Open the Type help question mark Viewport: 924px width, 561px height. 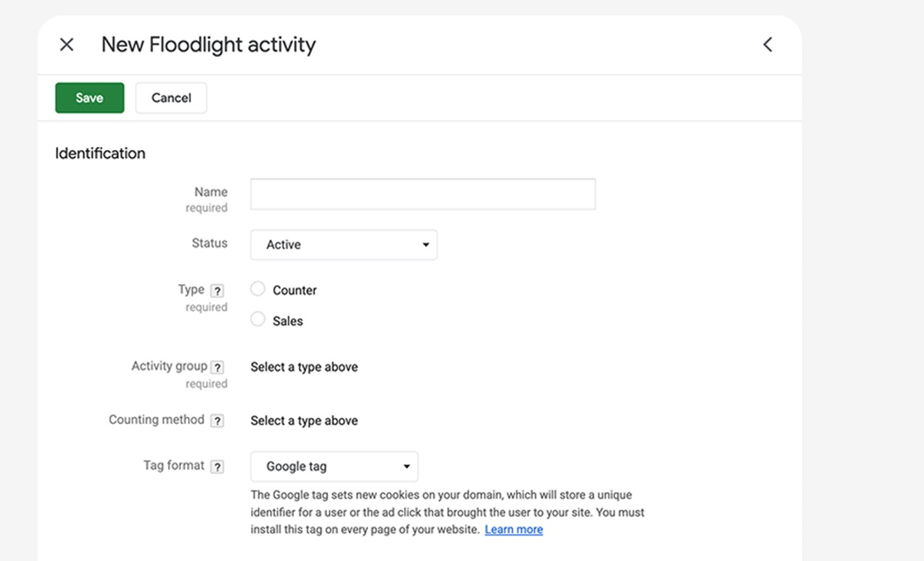(218, 291)
